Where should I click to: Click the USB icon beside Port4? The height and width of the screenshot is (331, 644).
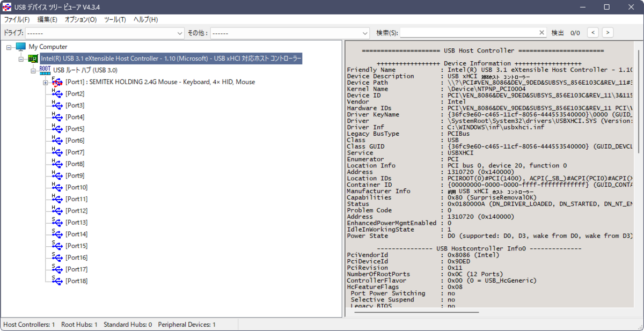click(57, 117)
